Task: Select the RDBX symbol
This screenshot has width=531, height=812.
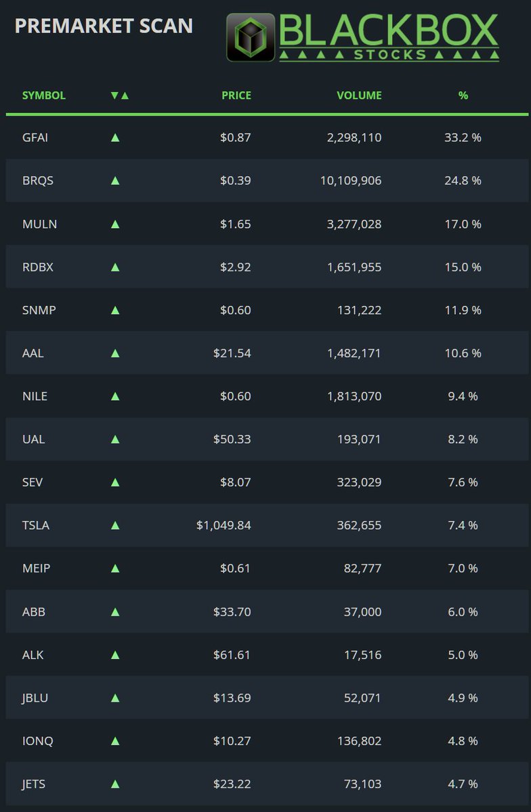Action: pyautogui.click(x=38, y=267)
